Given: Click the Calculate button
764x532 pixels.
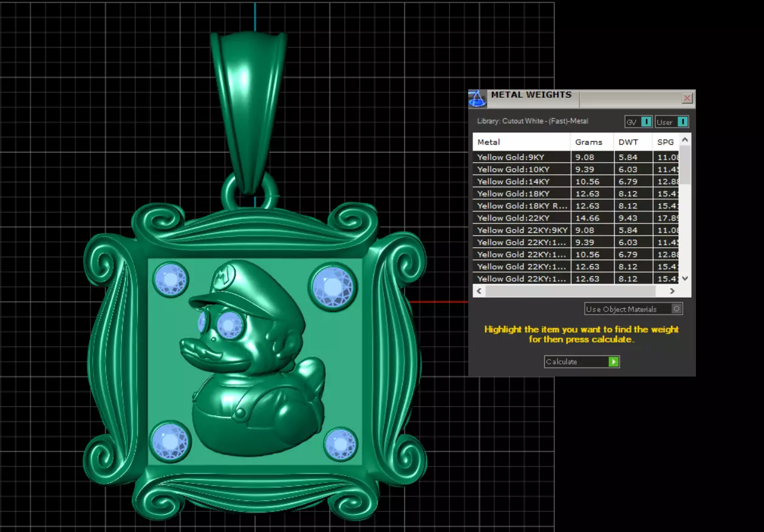Looking at the screenshot, I should 581,362.
